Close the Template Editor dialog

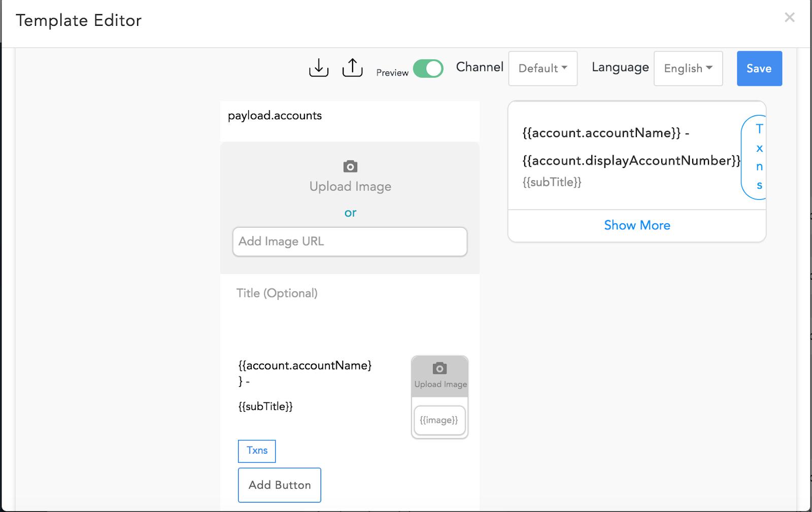click(x=790, y=18)
